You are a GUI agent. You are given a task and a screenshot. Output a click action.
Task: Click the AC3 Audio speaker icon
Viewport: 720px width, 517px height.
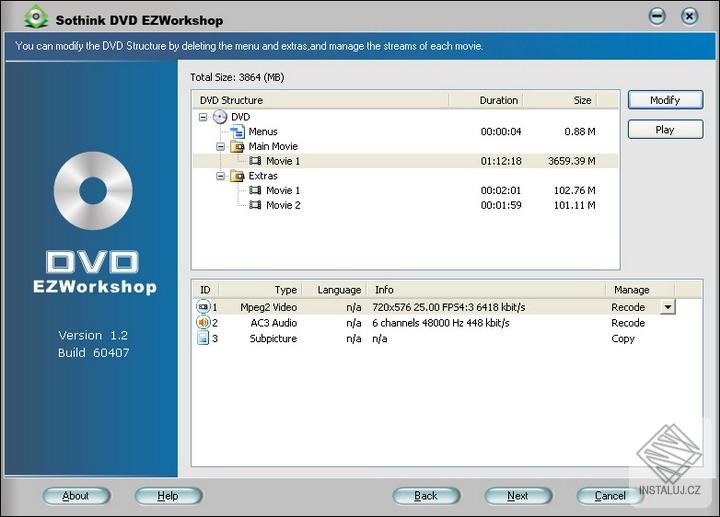pos(203,322)
